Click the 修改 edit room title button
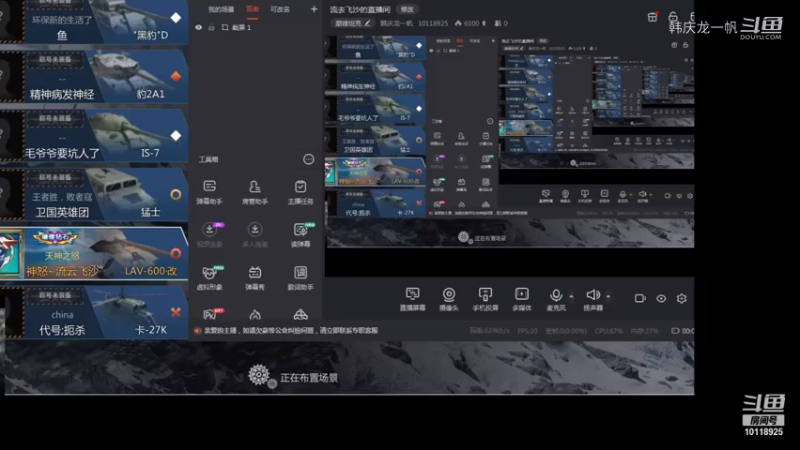Viewport: 800px width, 450px height. point(407,9)
